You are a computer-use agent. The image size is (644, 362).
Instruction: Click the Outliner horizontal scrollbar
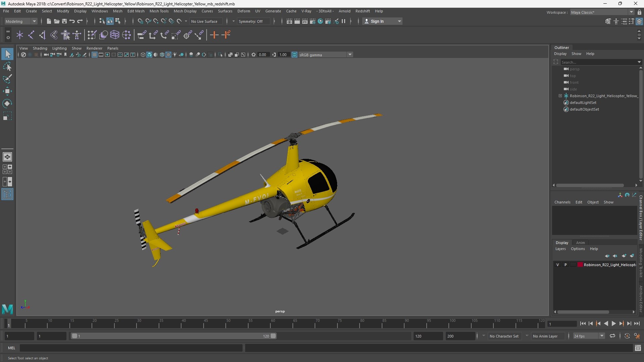590,185
